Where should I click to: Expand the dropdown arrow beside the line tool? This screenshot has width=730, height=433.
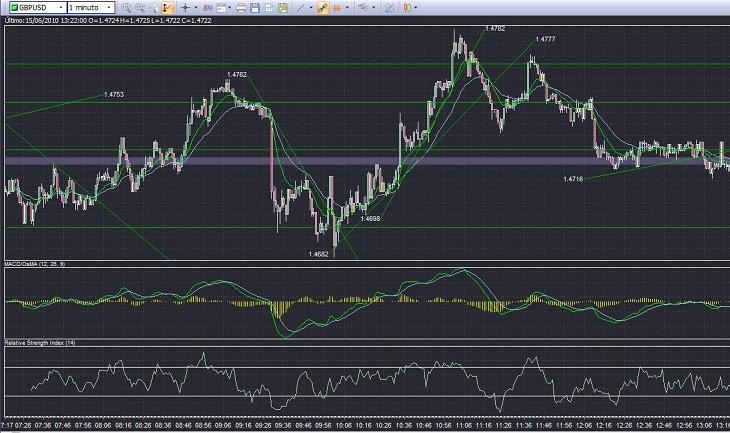coord(312,7)
